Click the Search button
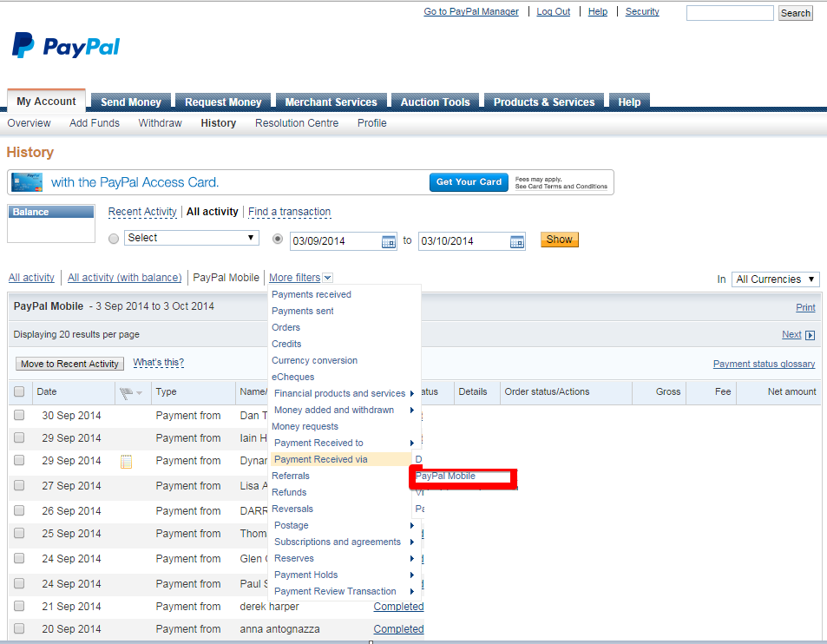This screenshot has height=644, width=827. tap(796, 13)
